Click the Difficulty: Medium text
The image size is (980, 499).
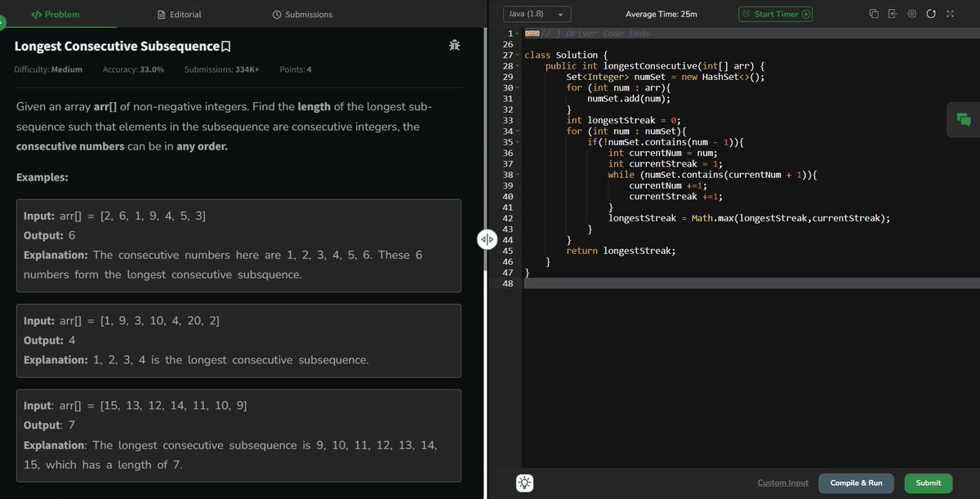[x=48, y=69]
